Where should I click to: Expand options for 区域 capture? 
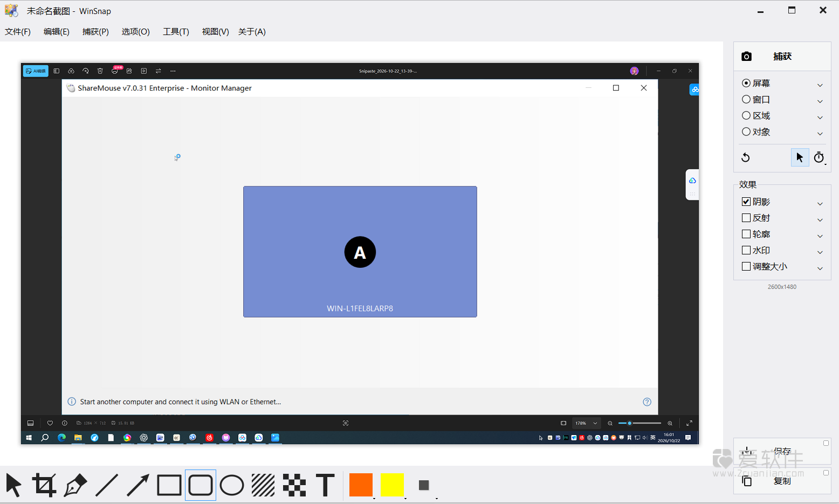[820, 118]
